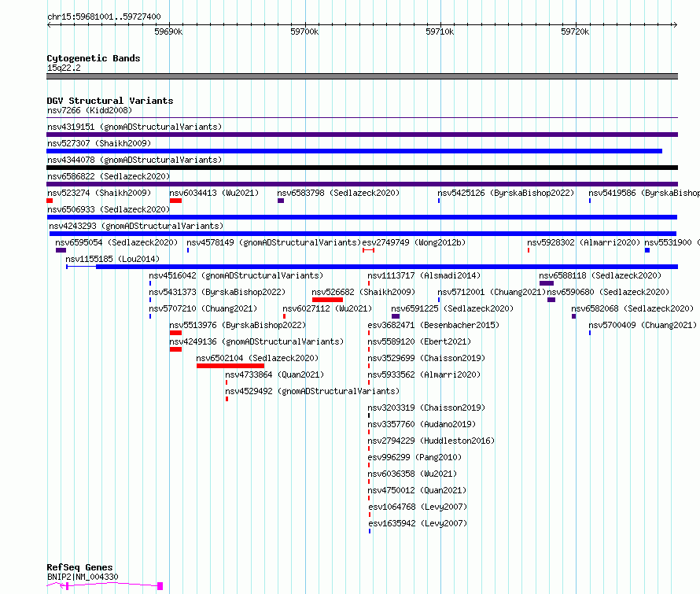Select the red nsv6502104 feature bar
Viewport: 700px width, 594px height.
(x=230, y=366)
